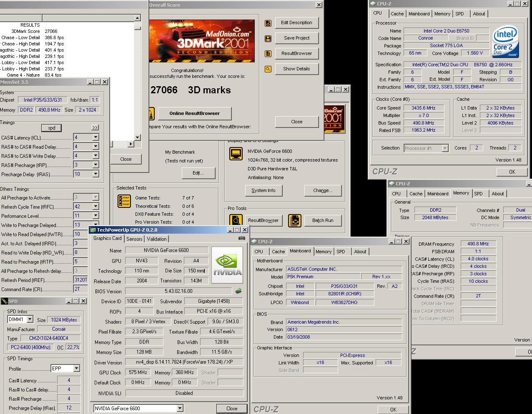The width and height of the screenshot is (532, 414).
Task: Click the Edit Description button
Action: [296, 23]
